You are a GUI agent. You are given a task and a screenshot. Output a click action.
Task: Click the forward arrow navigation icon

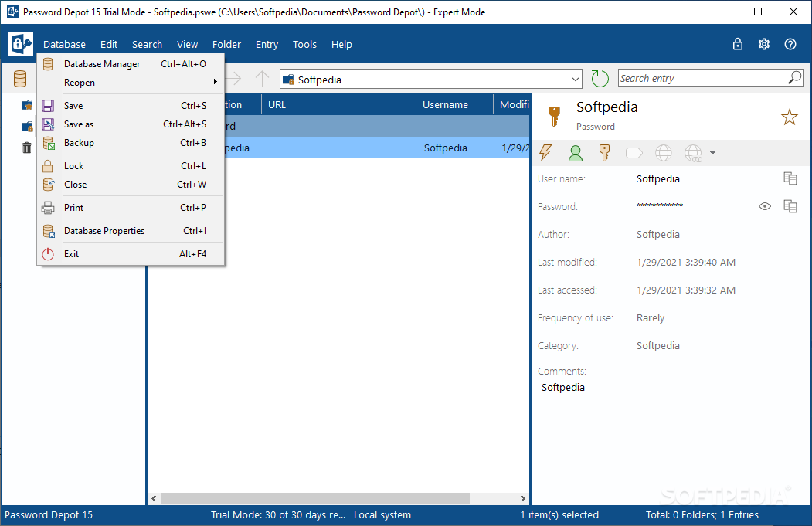[x=234, y=79]
